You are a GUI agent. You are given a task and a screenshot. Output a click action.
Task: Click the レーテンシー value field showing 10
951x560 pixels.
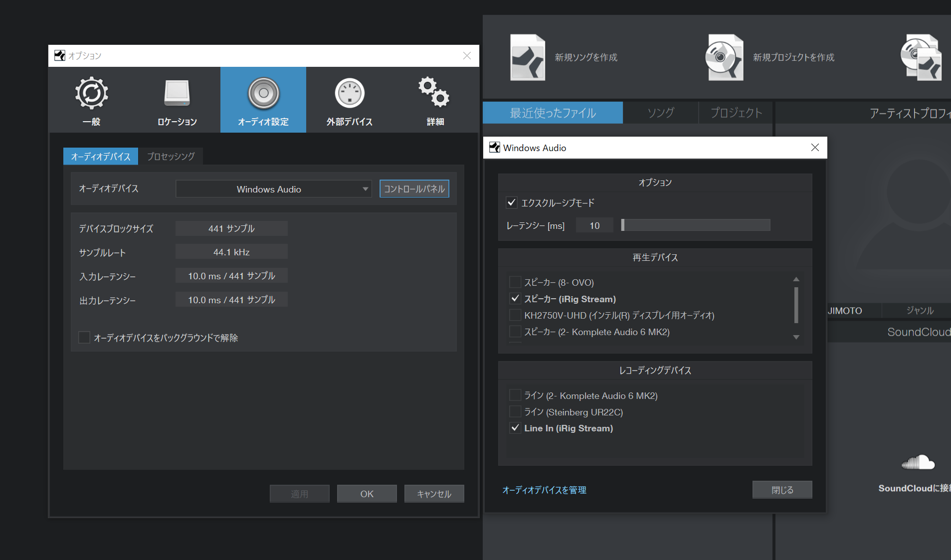tap(594, 225)
